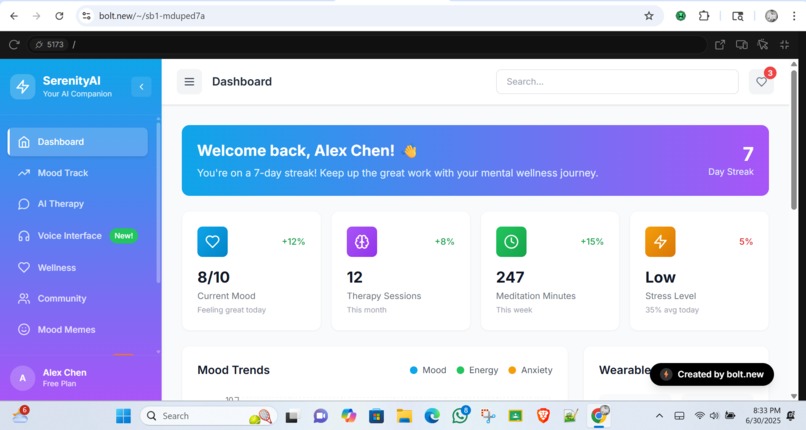Click the 8/10 Current Mood value
The height and width of the screenshot is (430, 806).
point(213,277)
